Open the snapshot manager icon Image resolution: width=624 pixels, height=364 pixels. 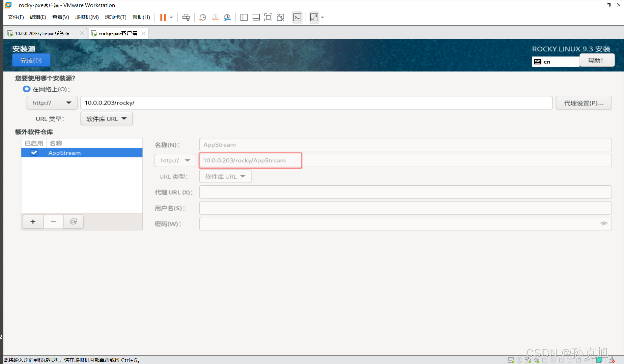click(x=227, y=17)
